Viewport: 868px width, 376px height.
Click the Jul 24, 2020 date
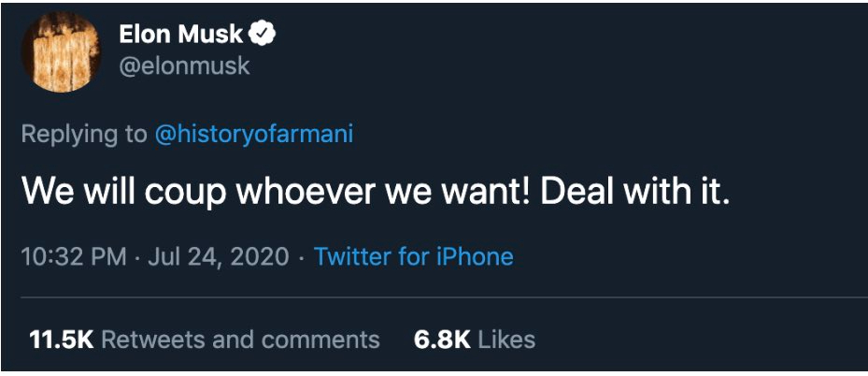(218, 256)
